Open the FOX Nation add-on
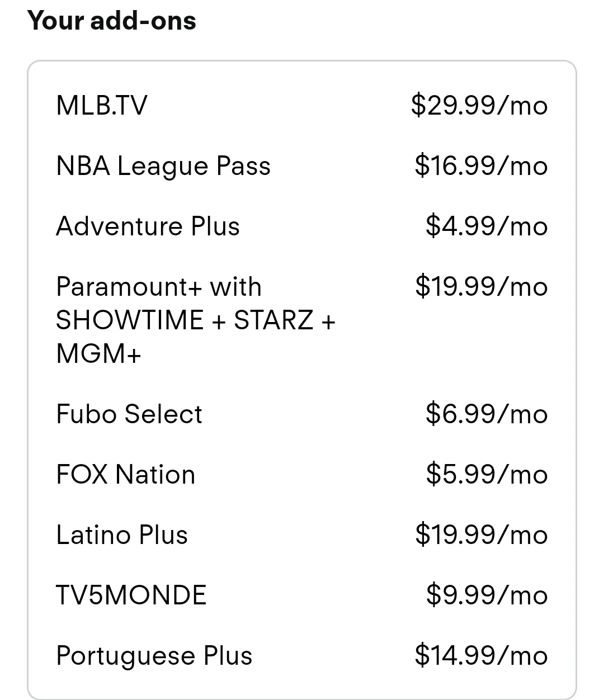Image resolution: width=604 pixels, height=700 pixels. coord(301,474)
